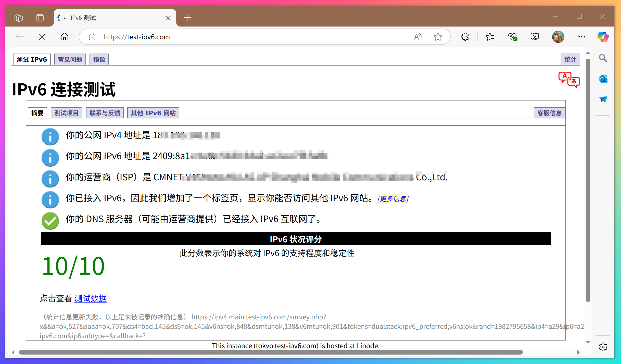Image resolution: width=621 pixels, height=364 pixels.
Task: Start a Web capture with scissors icon
Action: click(534, 37)
